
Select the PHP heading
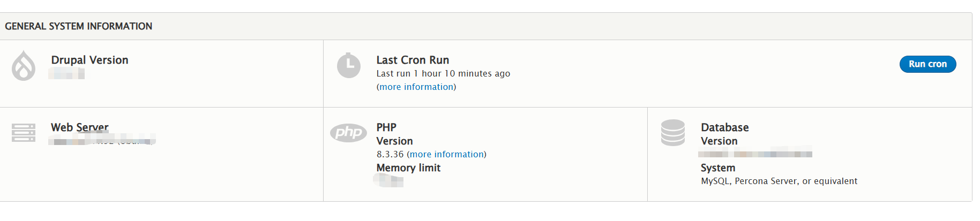pyautogui.click(x=386, y=127)
